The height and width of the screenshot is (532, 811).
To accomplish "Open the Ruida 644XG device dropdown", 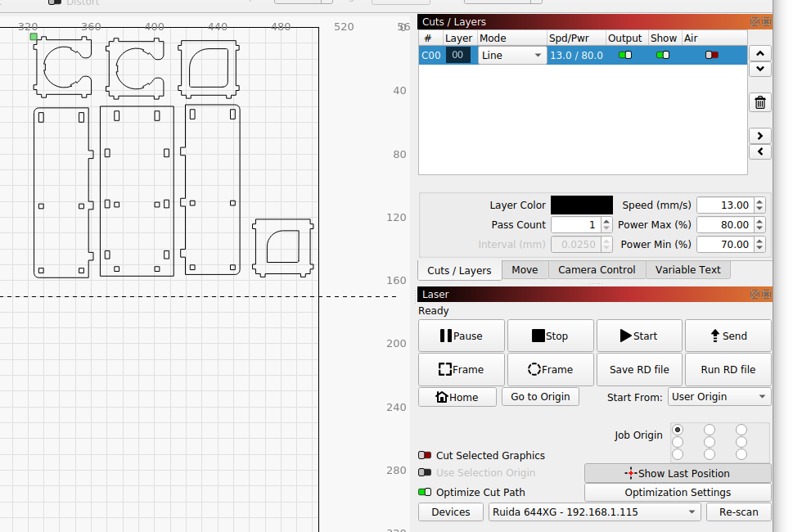I will (595, 512).
